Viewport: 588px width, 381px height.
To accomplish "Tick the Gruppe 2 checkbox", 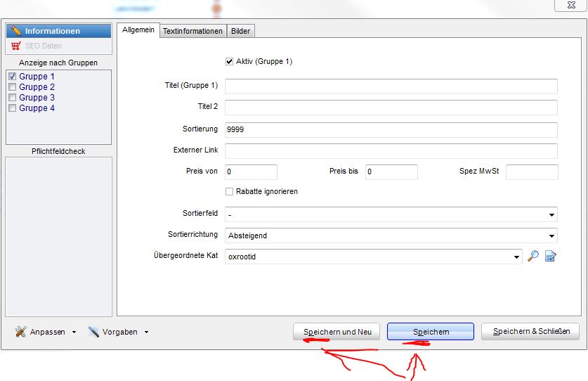I will (x=12, y=87).
